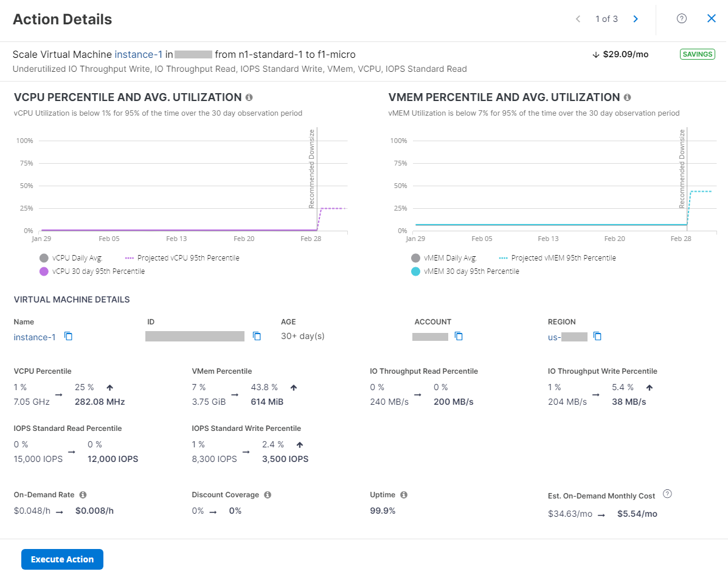Show info for VMEM Percentile and Avg. Utilization
728x577 pixels.
(x=627, y=97)
